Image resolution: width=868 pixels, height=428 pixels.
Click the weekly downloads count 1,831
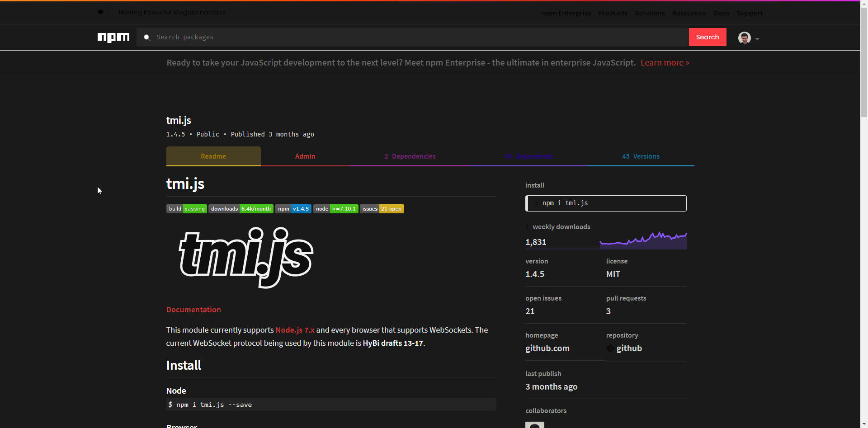[x=536, y=242]
